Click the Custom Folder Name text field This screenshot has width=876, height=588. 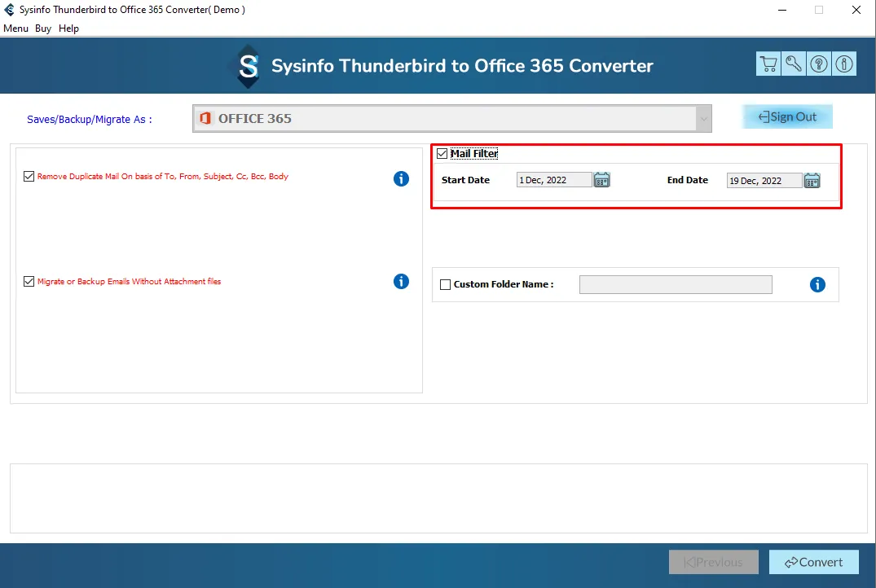pyautogui.click(x=676, y=285)
